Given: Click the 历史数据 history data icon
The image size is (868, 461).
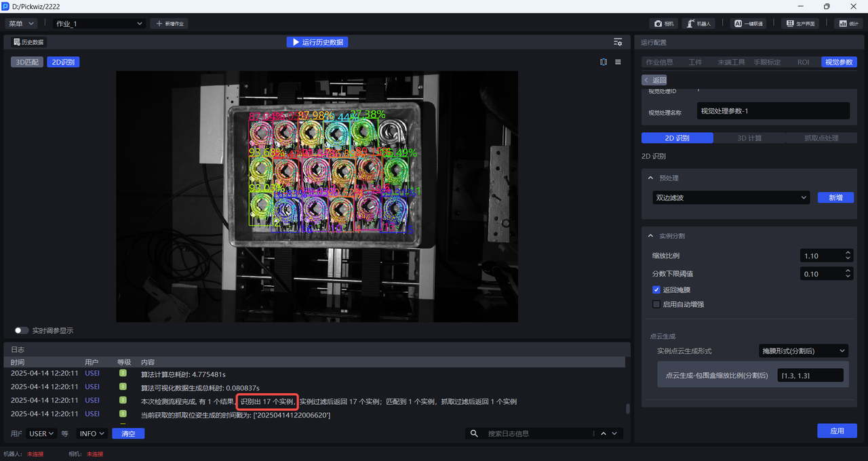Looking at the screenshot, I should point(28,42).
